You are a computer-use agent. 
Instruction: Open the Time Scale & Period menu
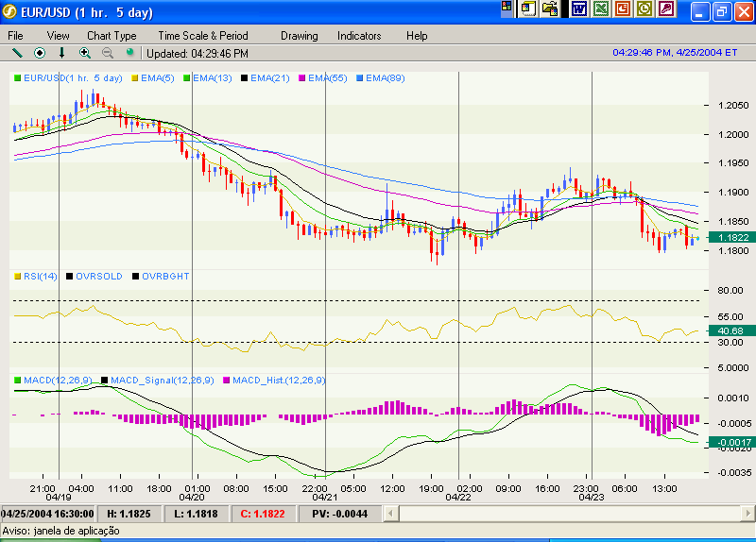pos(203,36)
